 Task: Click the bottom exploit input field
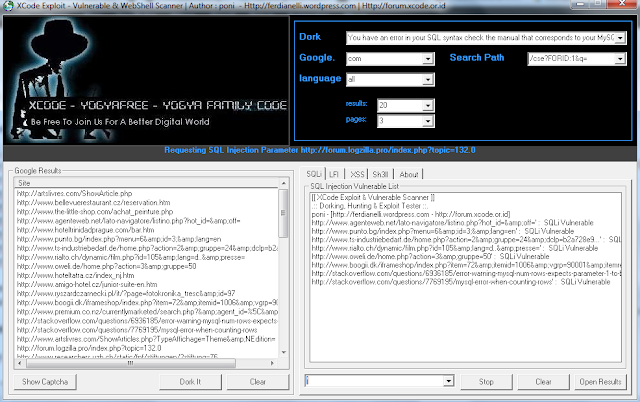[374, 381]
